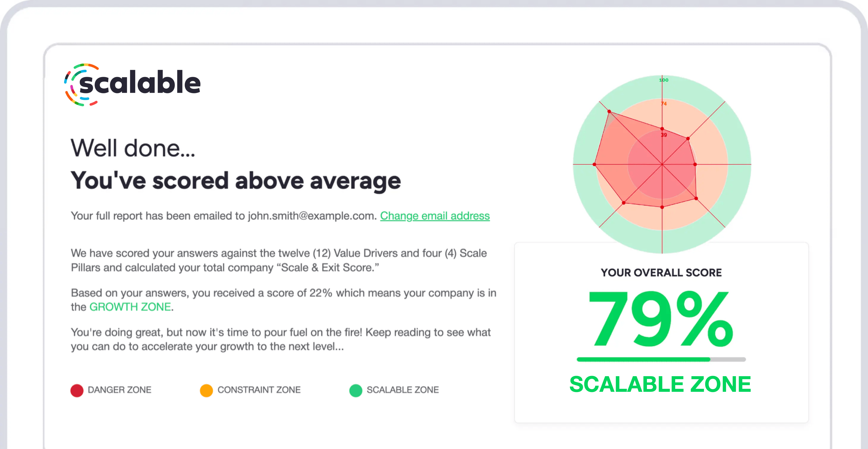Select the radar data point beside the 39 label
Viewport: 868px width, 449px height.
(x=662, y=129)
